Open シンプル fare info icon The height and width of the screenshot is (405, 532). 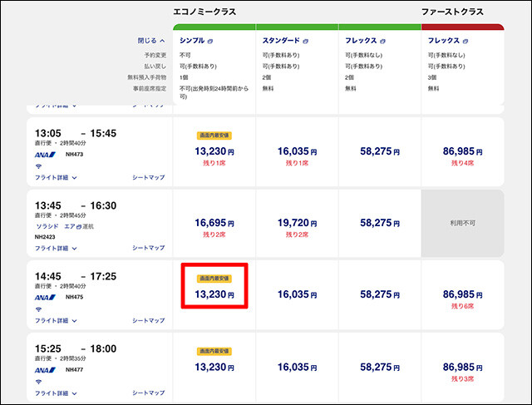click(210, 41)
